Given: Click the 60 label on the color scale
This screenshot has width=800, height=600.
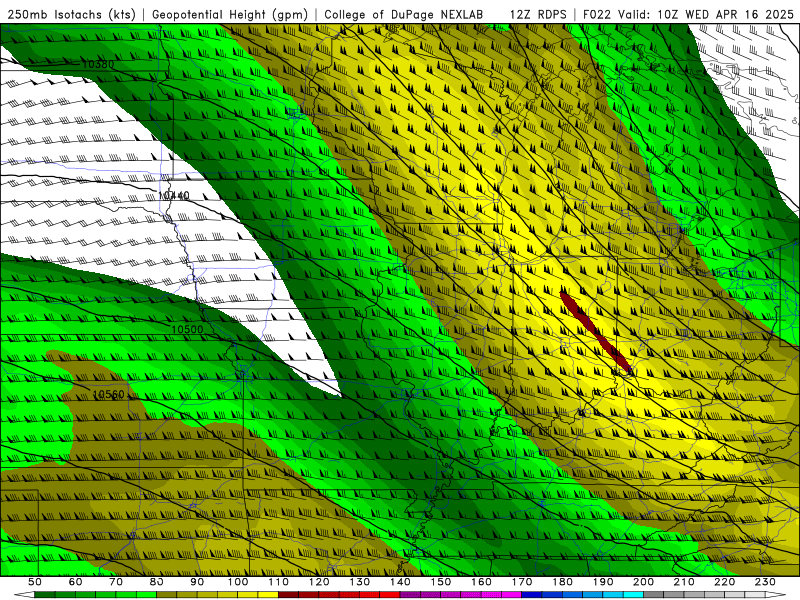Looking at the screenshot, I should tap(76, 582).
